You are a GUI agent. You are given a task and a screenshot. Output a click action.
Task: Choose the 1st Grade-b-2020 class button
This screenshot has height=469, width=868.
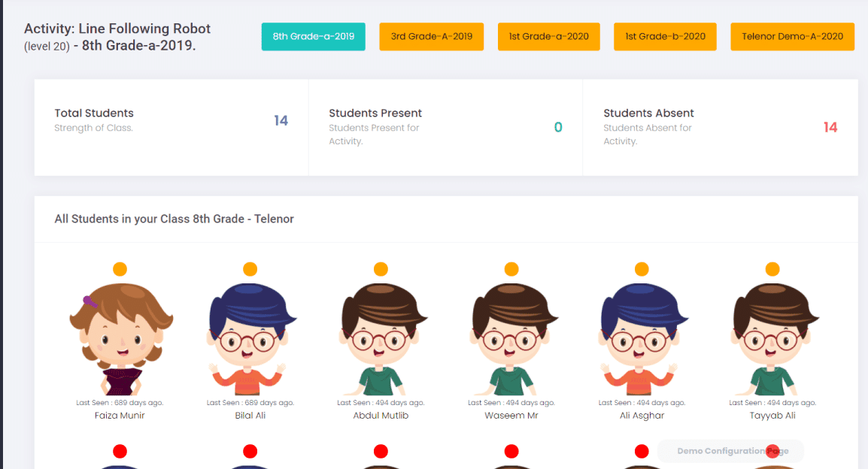coord(665,37)
